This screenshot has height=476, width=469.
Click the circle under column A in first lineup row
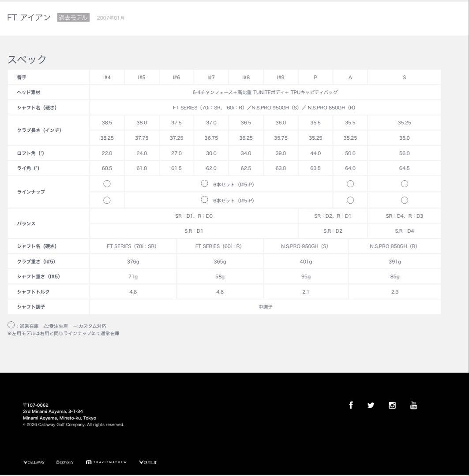(350, 184)
